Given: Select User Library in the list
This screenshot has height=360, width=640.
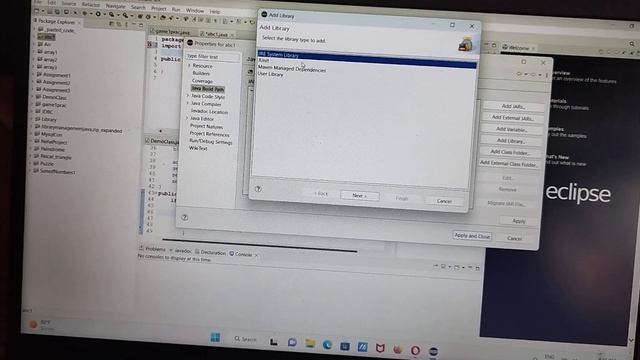Looking at the screenshot, I should pos(270,74).
